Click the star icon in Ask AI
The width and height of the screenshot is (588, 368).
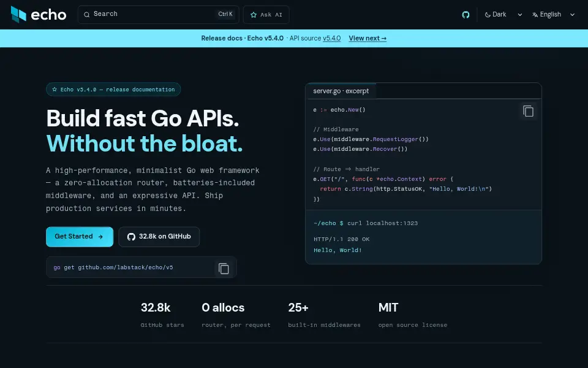pyautogui.click(x=254, y=15)
